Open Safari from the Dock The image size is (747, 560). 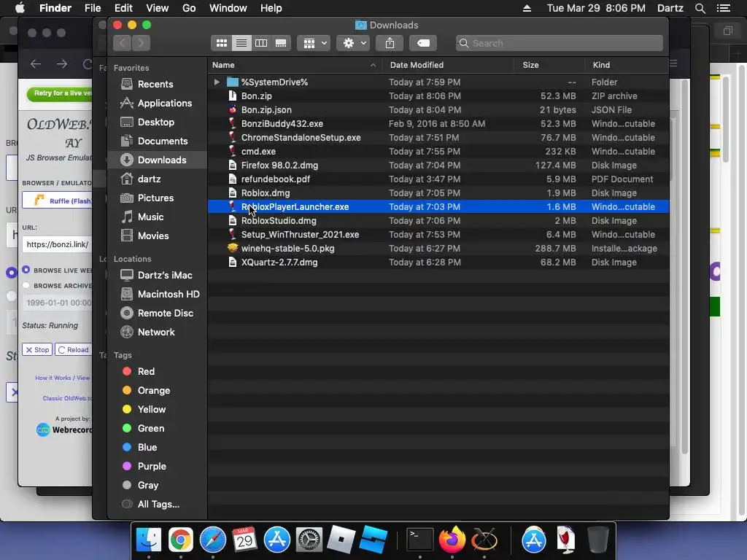point(212,540)
